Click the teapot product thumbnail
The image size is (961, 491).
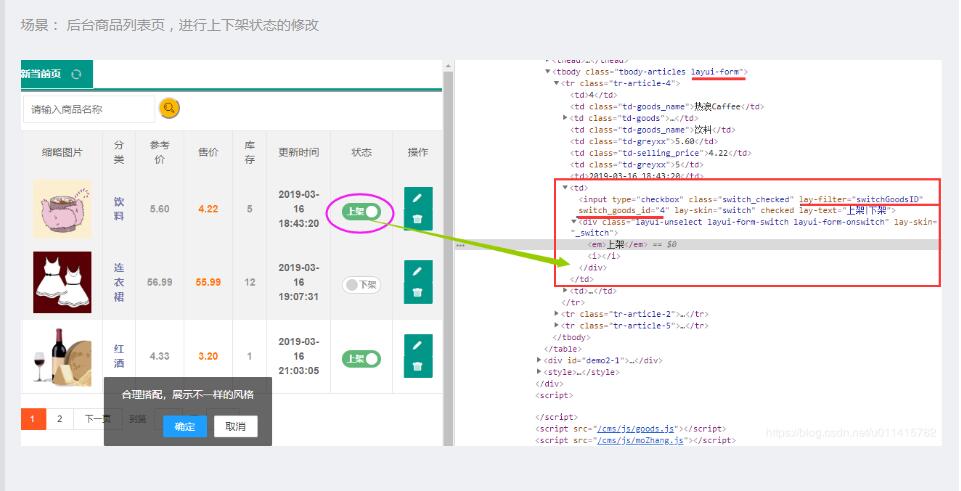(62, 209)
